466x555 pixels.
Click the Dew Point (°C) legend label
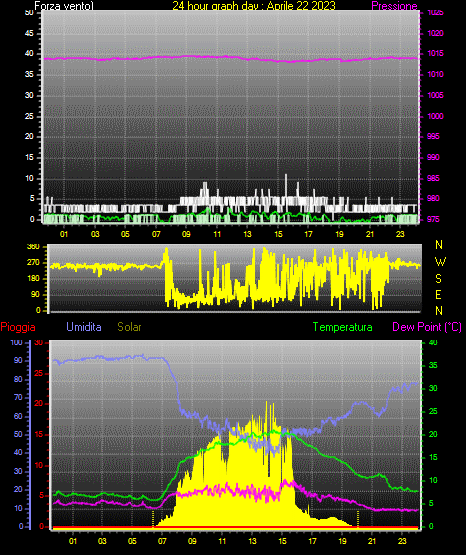[x=427, y=327]
